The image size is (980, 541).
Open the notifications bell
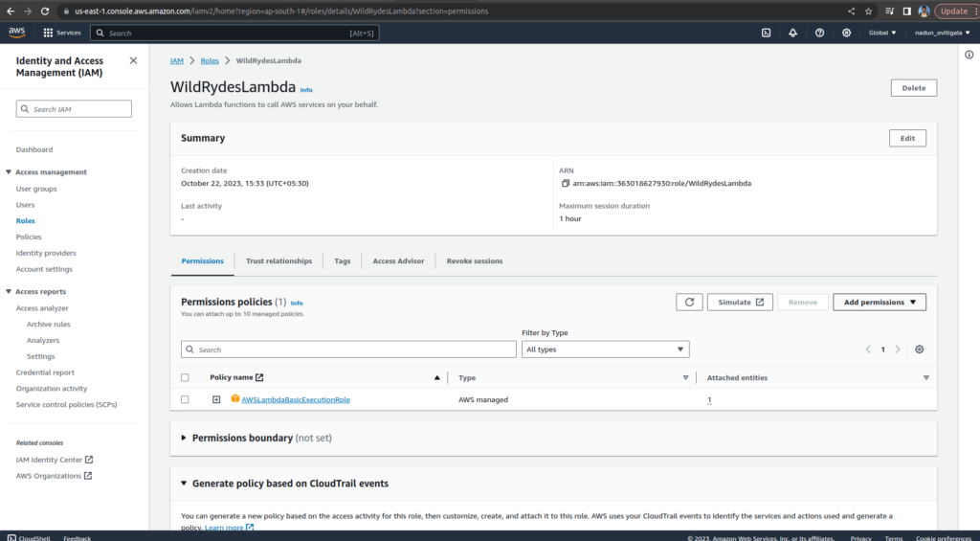(792, 33)
